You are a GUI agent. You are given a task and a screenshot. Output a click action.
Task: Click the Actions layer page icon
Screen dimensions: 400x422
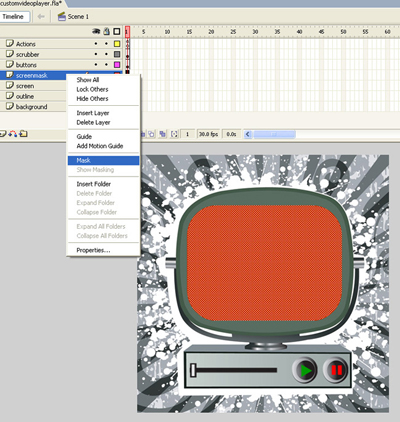click(x=10, y=43)
